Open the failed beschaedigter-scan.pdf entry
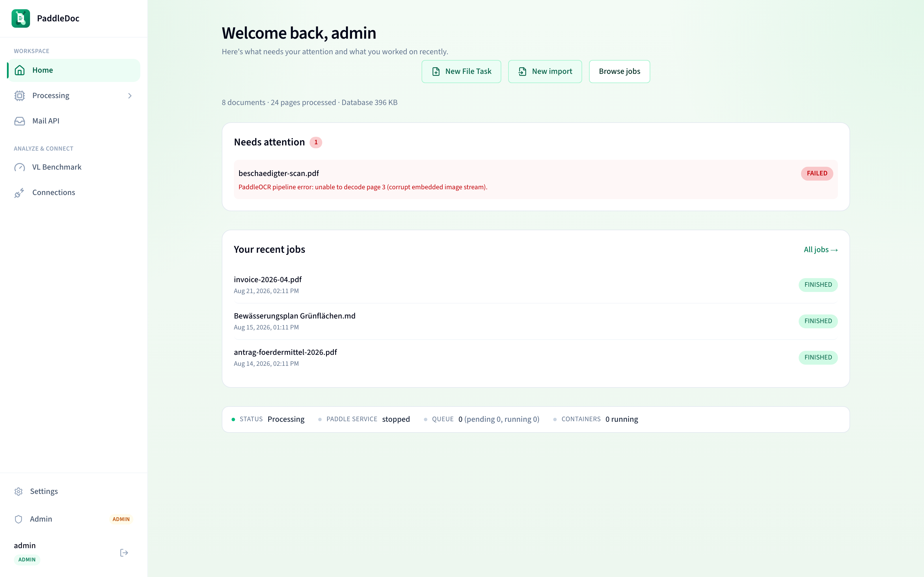This screenshot has width=924, height=577. click(x=536, y=179)
